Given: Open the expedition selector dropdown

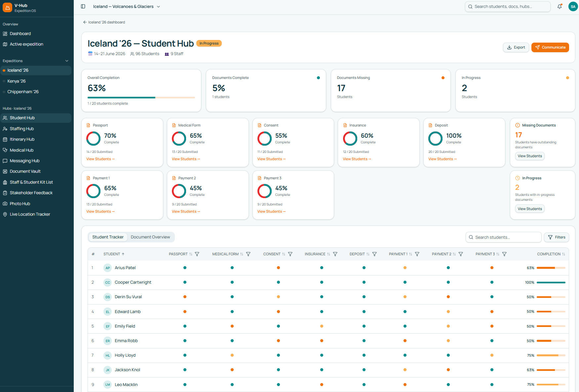Looking at the screenshot, I should 127,7.
